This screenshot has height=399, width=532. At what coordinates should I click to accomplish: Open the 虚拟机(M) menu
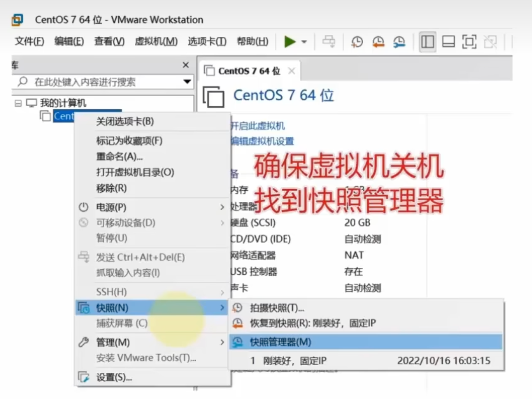tap(156, 41)
